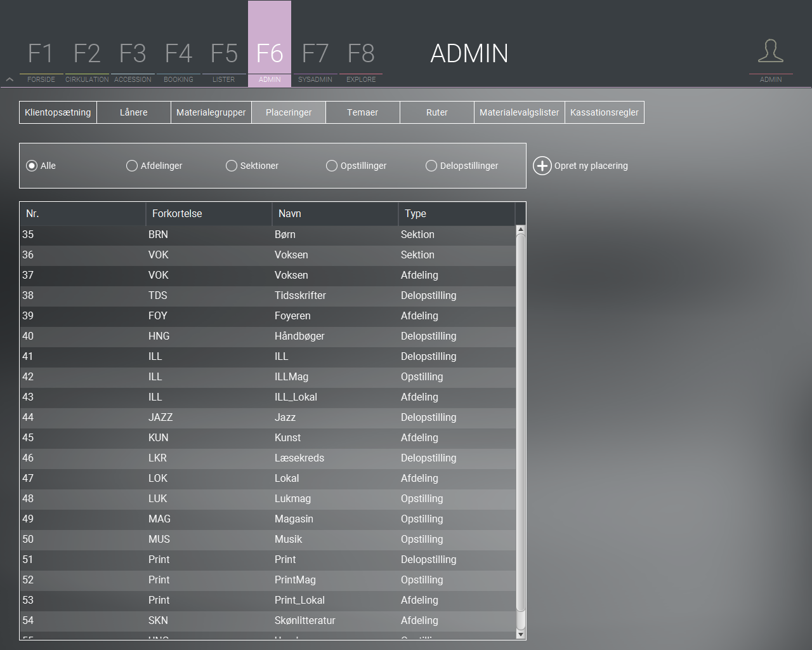Select the Opstillinger radio button
The height and width of the screenshot is (650, 812).
pos(332,166)
